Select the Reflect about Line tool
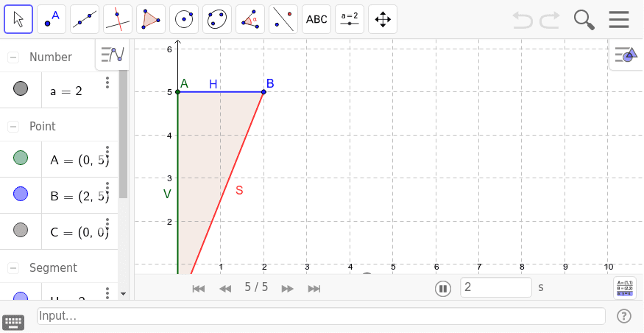The image size is (644, 333). point(283,19)
